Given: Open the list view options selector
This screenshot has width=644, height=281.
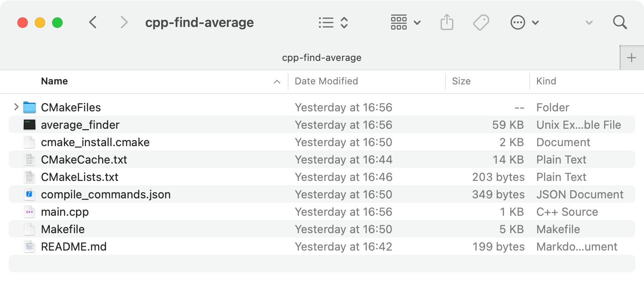Looking at the screenshot, I should [333, 22].
